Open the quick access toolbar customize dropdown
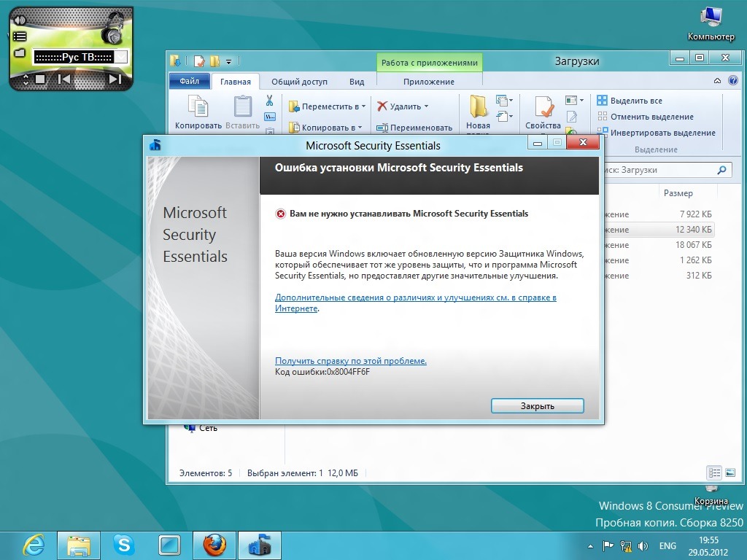This screenshot has width=747, height=560. 228,61
